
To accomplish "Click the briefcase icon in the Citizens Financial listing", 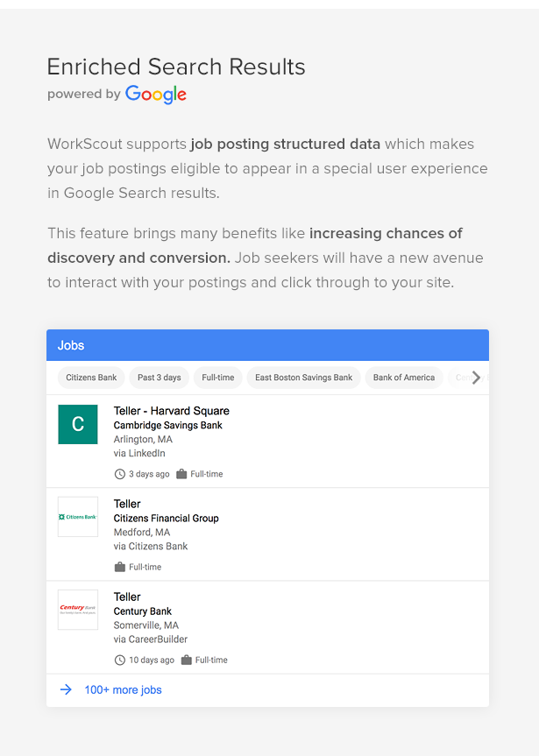I will pyautogui.click(x=120, y=567).
